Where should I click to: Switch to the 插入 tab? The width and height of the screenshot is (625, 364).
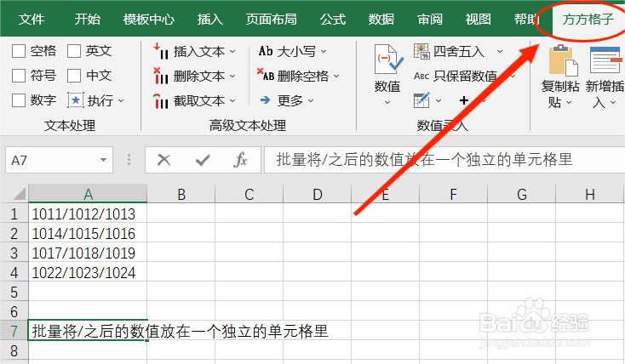click(x=210, y=19)
